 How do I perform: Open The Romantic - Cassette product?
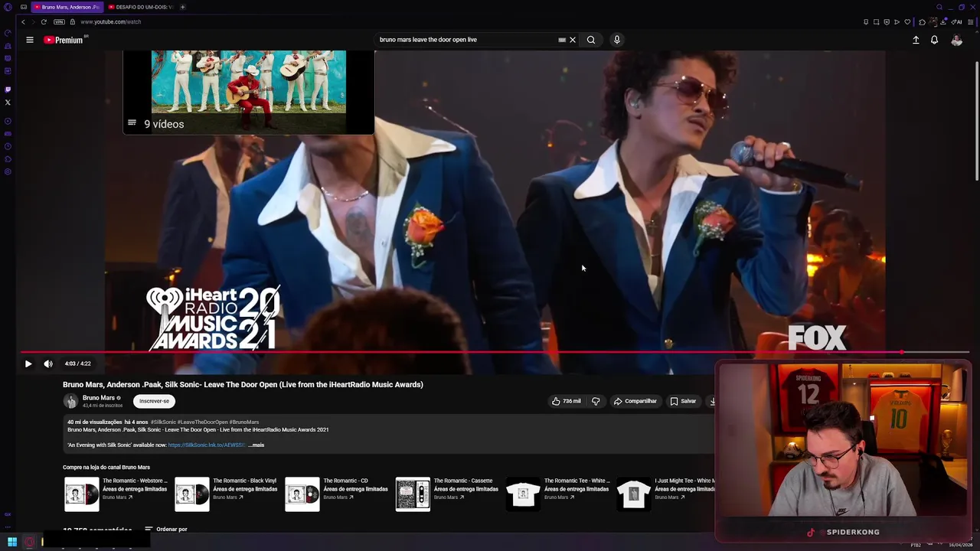[x=446, y=494]
